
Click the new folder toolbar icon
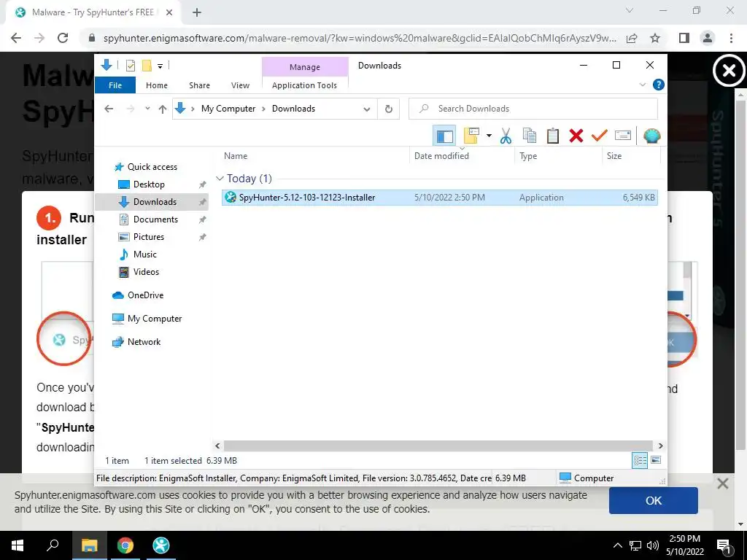tap(471, 136)
